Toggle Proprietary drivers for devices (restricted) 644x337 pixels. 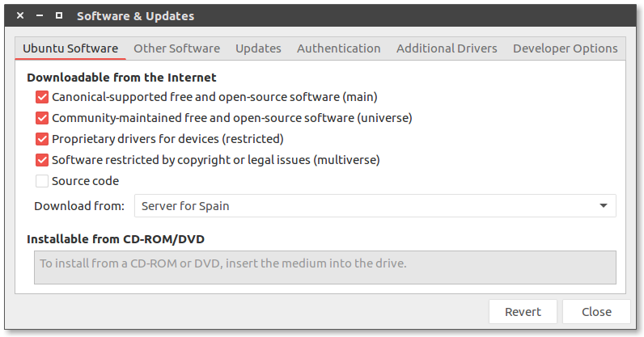tap(42, 139)
